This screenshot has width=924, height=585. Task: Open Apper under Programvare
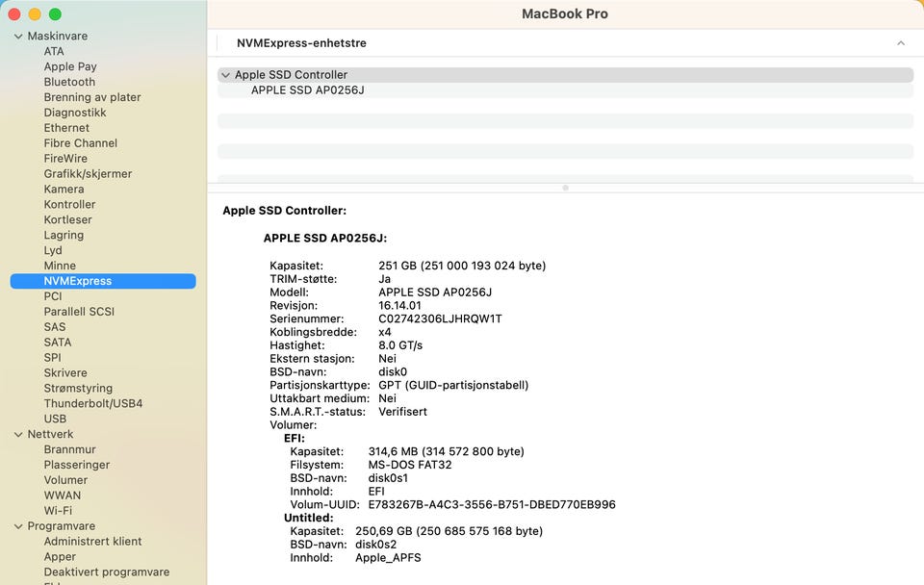tap(60, 557)
